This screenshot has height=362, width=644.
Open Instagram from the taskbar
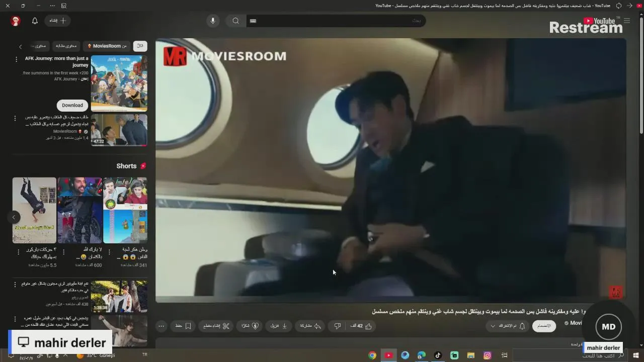[x=487, y=355]
